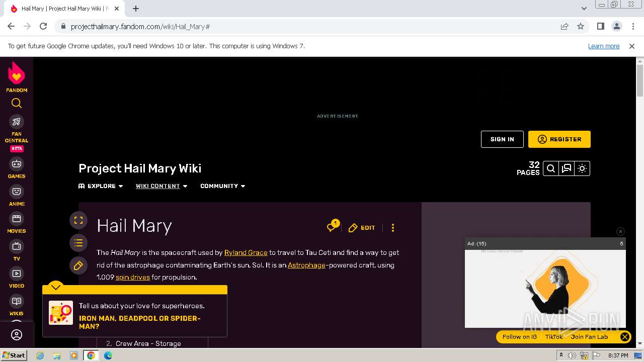Open tab search dropdown arrow
Image resolution: width=644 pixels, height=362 pixels.
tap(584, 9)
